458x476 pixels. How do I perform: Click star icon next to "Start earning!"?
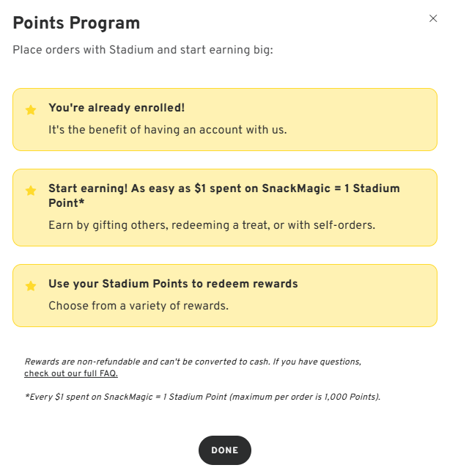pos(31,191)
